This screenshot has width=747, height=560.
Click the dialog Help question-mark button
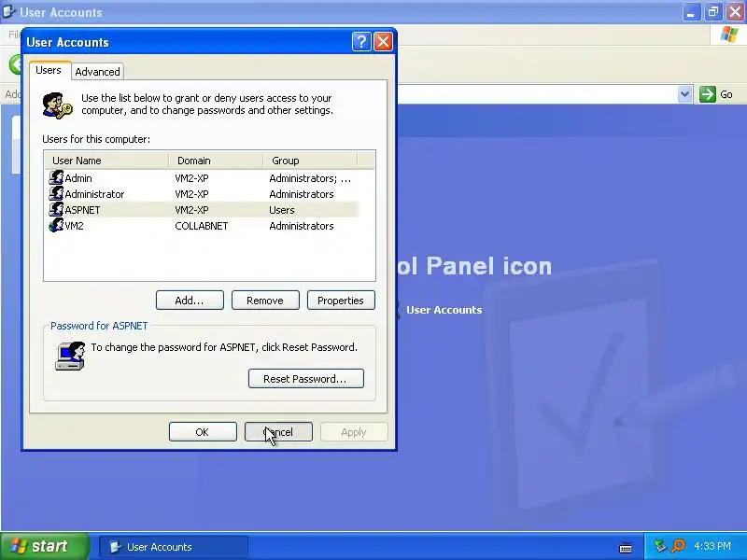[361, 42]
